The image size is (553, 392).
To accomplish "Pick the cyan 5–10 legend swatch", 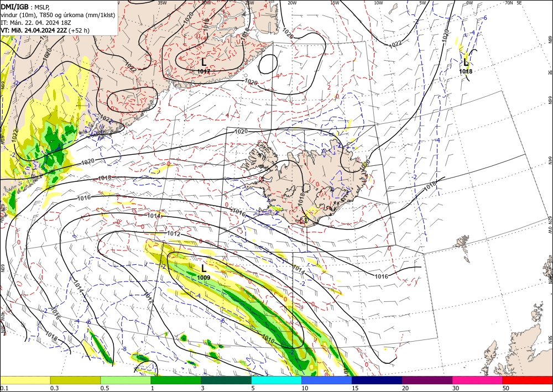I will click(276, 380).
